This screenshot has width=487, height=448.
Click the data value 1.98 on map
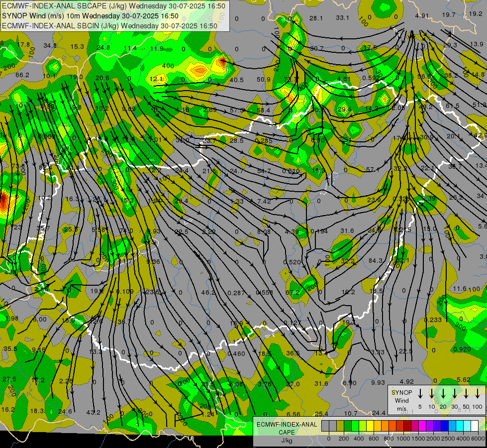pos(12,319)
